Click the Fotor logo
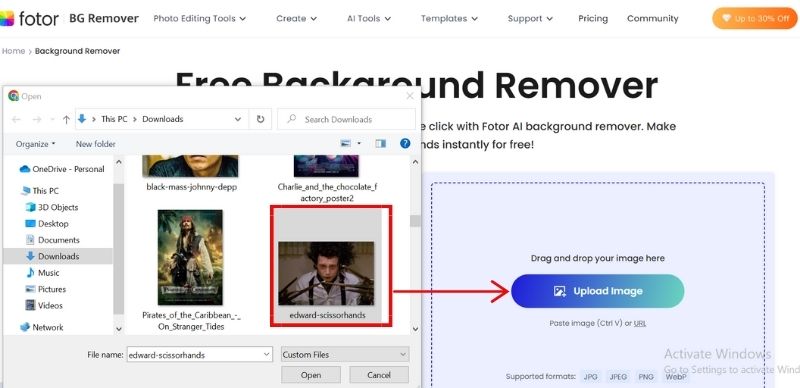The width and height of the screenshot is (800, 388). coord(30,18)
